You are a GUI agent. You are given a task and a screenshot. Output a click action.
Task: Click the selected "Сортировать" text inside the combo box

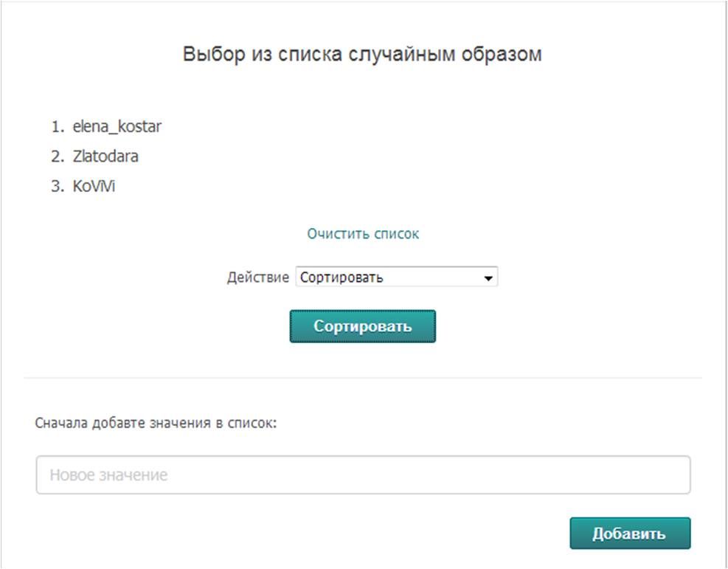(x=342, y=278)
